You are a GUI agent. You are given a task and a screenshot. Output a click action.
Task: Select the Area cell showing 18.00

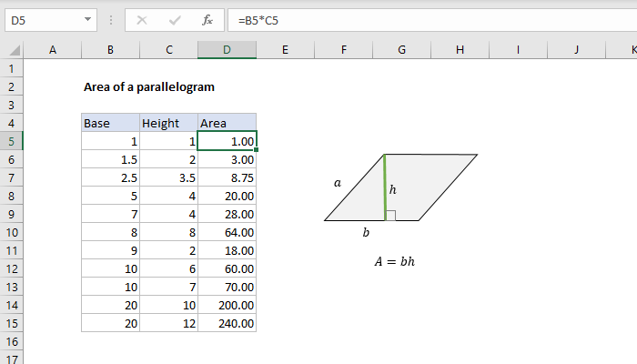(227, 250)
